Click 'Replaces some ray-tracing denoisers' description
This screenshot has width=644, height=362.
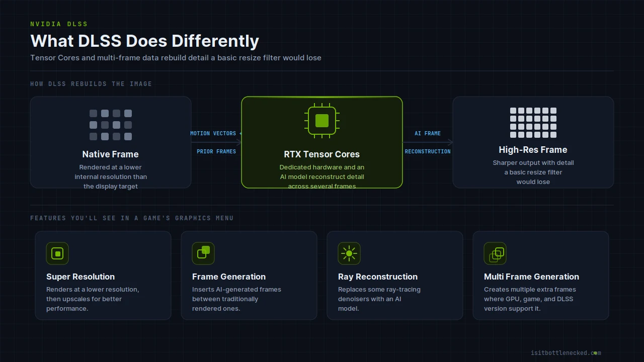379,299
